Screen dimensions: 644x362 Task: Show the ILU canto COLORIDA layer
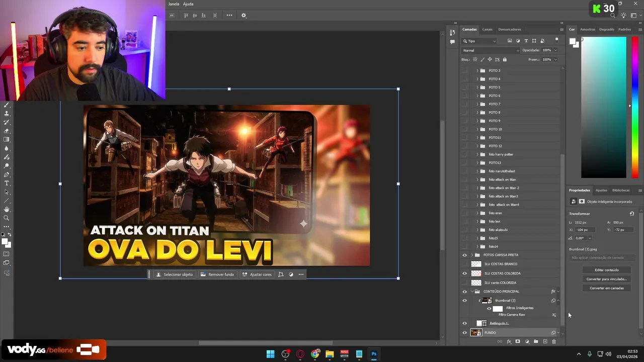(x=464, y=283)
